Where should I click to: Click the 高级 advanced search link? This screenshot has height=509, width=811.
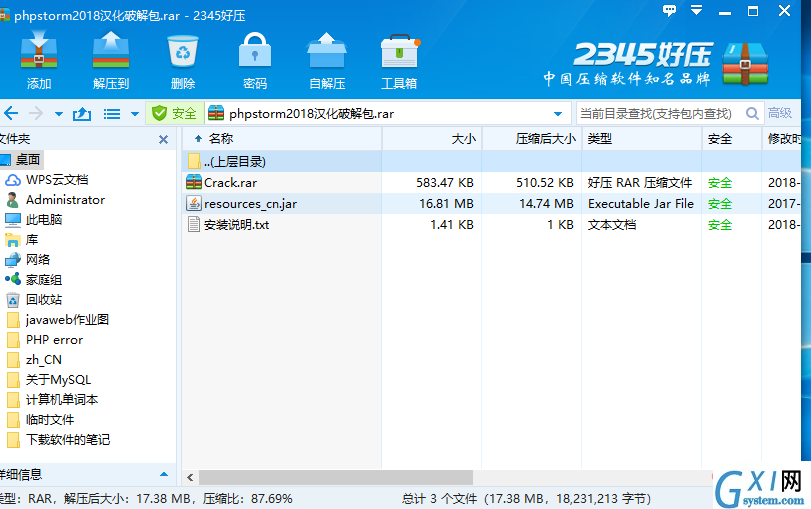pos(780,113)
